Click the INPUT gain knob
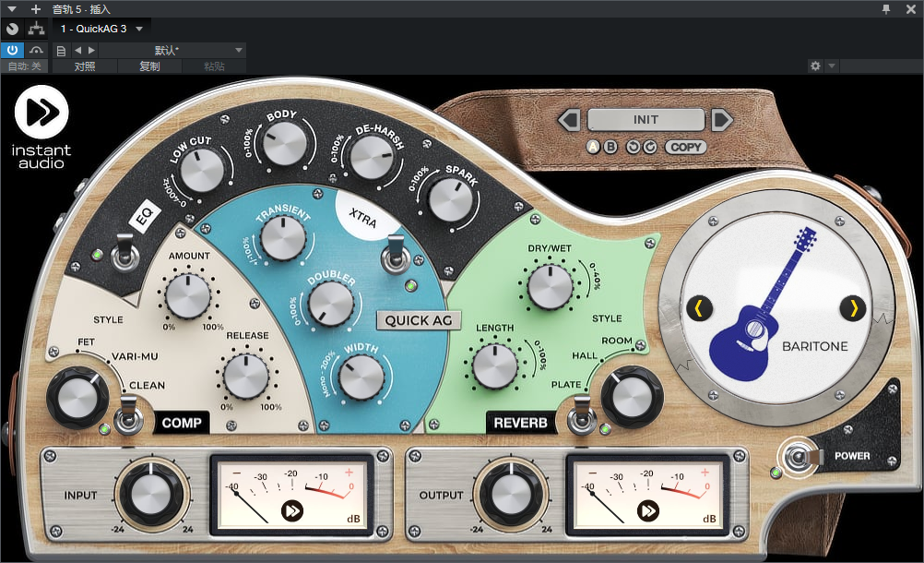This screenshot has width=924, height=563. coord(151,494)
